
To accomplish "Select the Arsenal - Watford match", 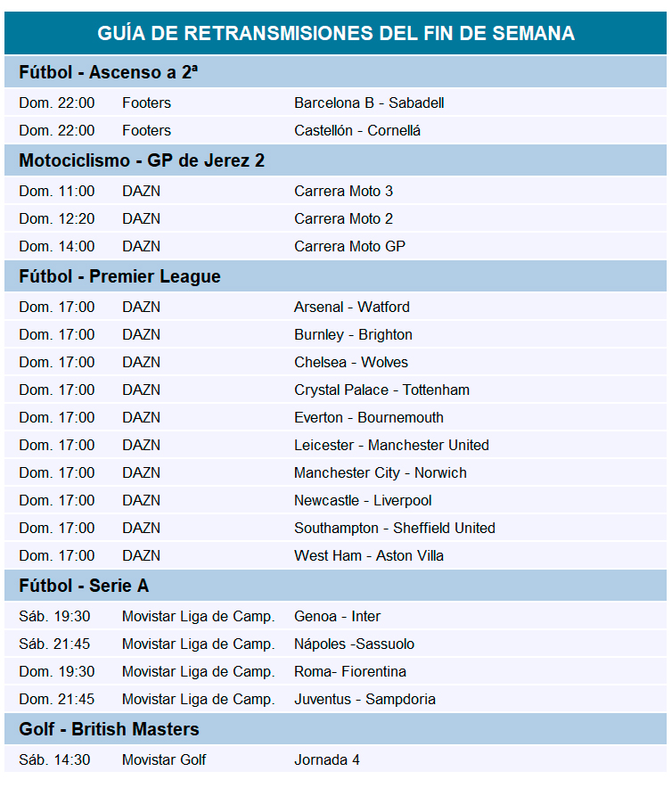I will click(x=352, y=308).
